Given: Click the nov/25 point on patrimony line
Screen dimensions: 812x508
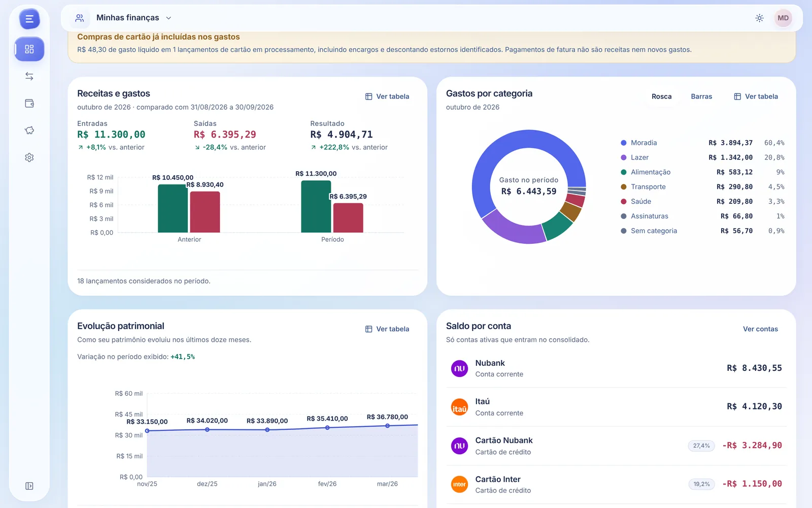Looking at the screenshot, I should [147, 431].
